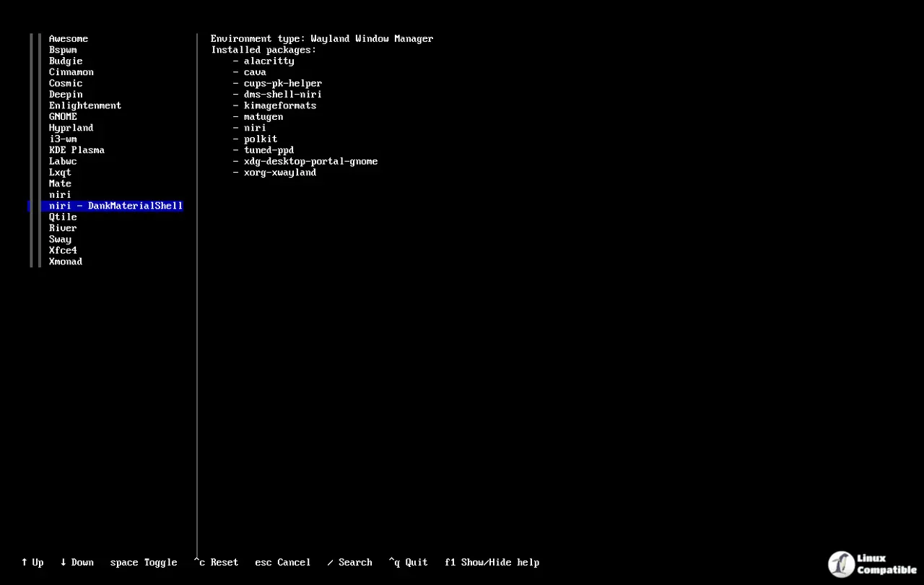Click the highlighted niri - DankMaterialShell row
924x585 pixels.
click(106, 206)
